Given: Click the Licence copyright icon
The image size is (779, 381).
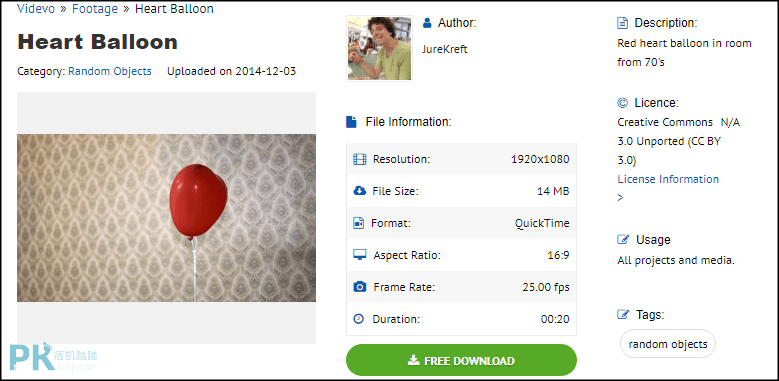Looking at the screenshot, I should tap(623, 103).
